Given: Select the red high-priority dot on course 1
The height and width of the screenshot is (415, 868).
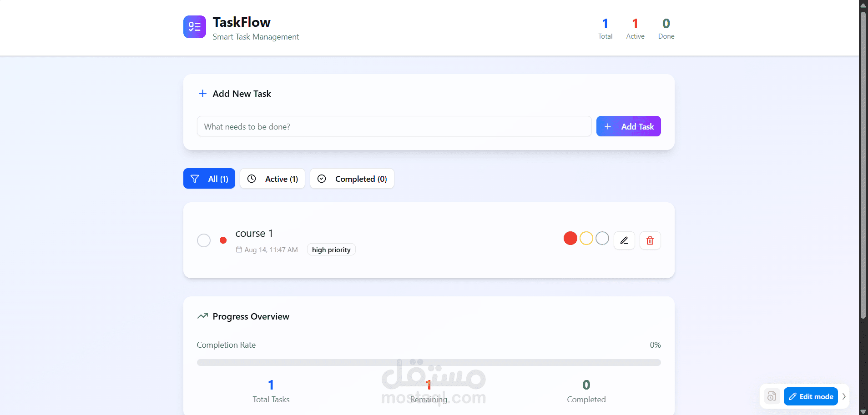Looking at the screenshot, I should point(223,240).
